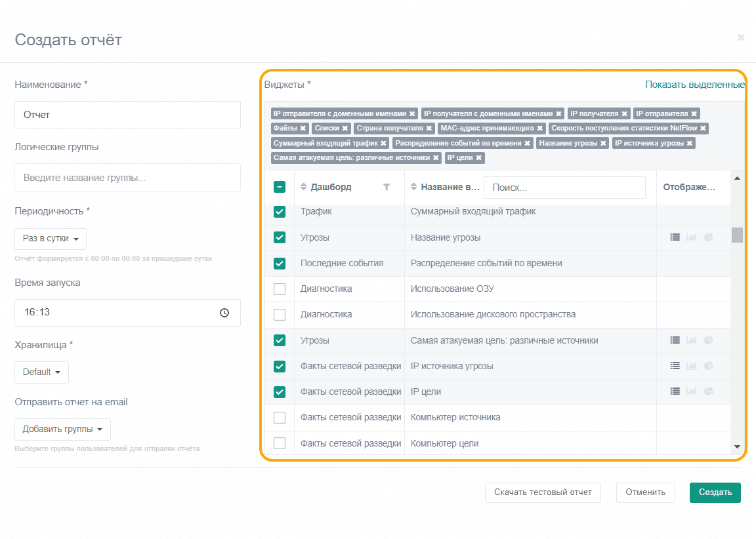Check the Компьютер источника widget

tap(280, 418)
